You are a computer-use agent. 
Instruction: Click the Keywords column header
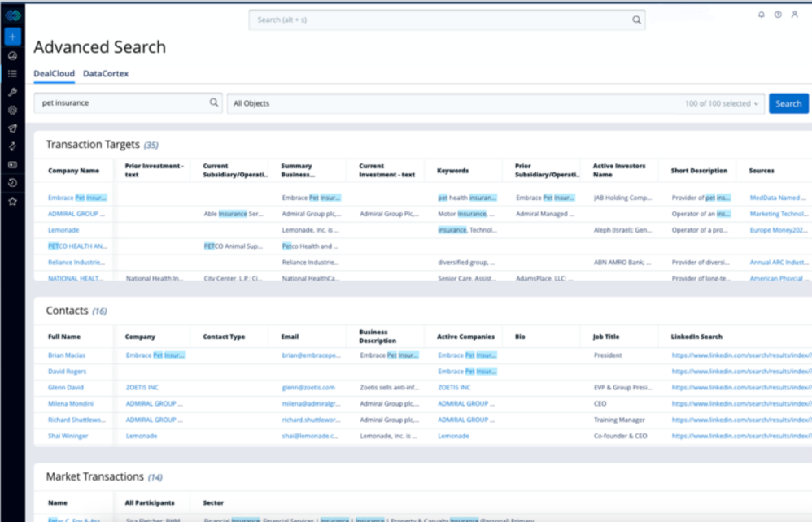pos(452,170)
